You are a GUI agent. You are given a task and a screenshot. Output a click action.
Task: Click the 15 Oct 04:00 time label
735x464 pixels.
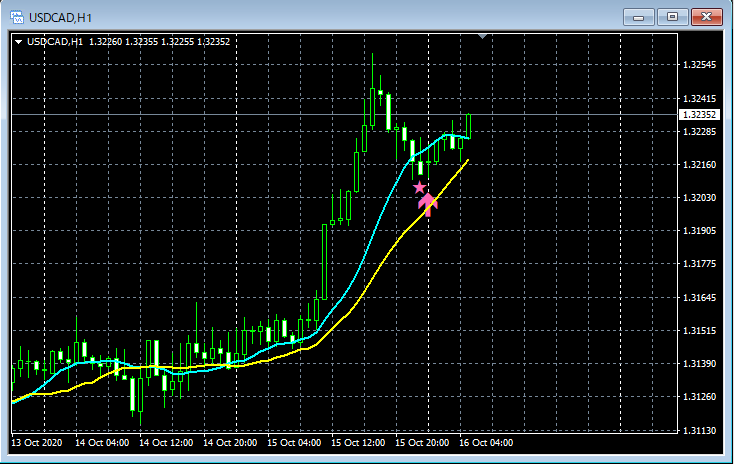point(294,443)
